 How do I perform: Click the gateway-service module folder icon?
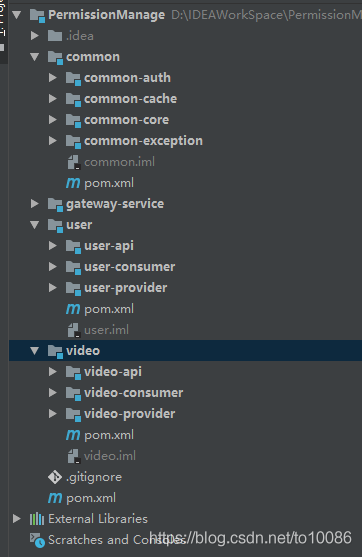click(x=55, y=204)
